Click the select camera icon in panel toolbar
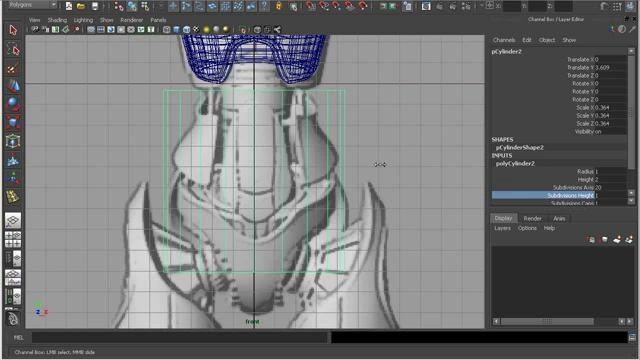The image size is (640, 360). pyautogui.click(x=35, y=29)
